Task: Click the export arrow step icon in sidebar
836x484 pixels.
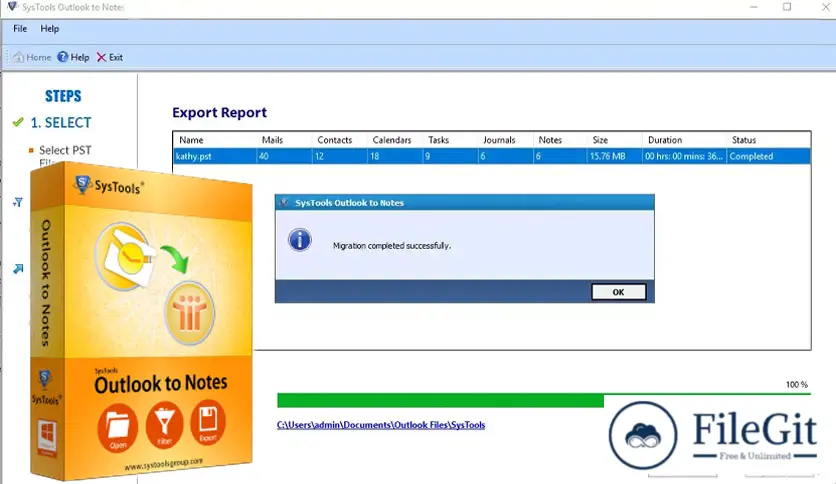Action: (18, 269)
